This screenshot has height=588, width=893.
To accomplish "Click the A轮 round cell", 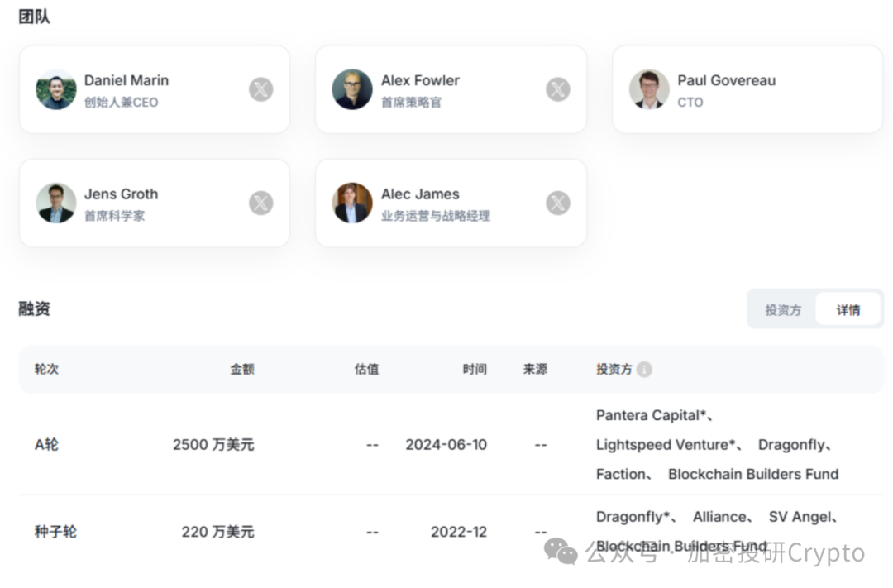I will pyautogui.click(x=46, y=444).
